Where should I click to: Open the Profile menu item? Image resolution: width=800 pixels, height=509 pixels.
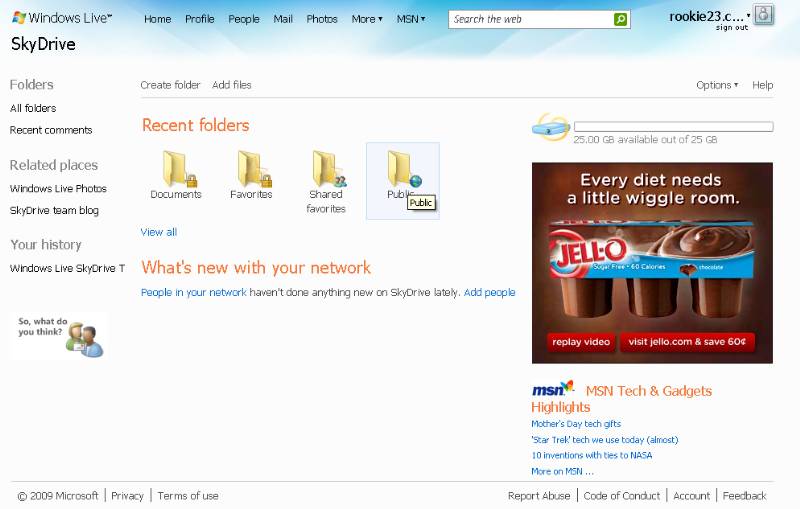[199, 19]
